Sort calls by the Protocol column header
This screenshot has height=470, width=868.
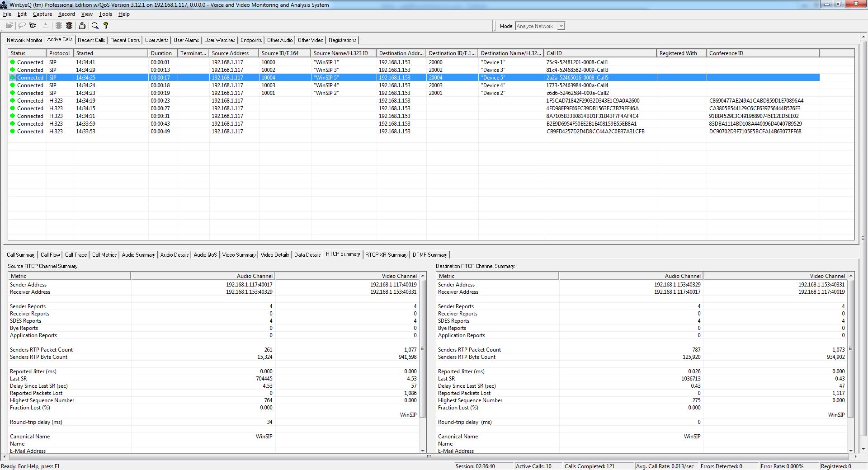click(x=60, y=53)
